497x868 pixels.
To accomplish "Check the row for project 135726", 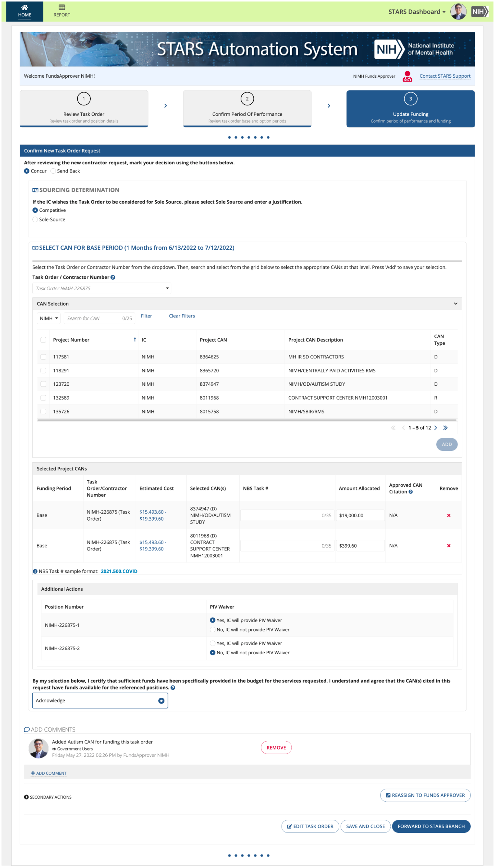I will pos(43,411).
